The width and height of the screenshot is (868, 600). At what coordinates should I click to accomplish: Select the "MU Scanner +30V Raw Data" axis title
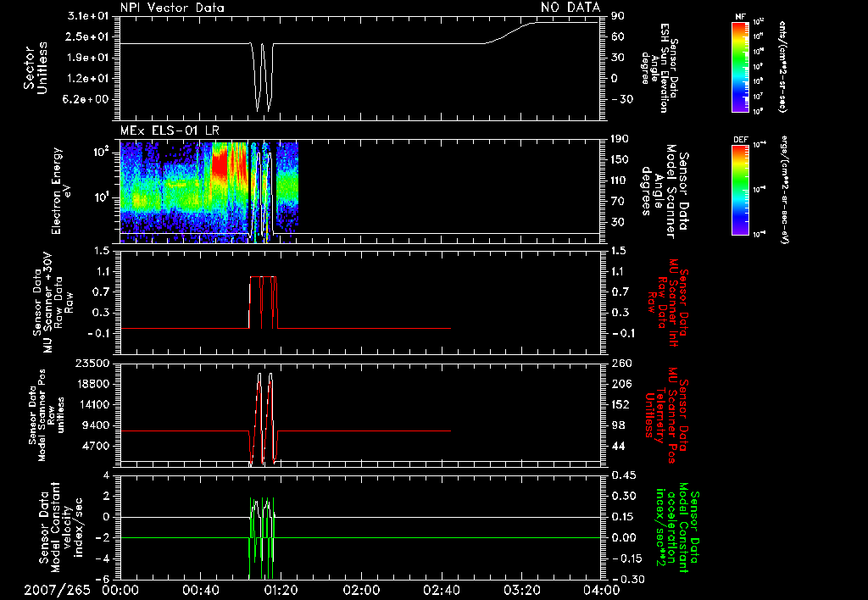tap(53, 302)
